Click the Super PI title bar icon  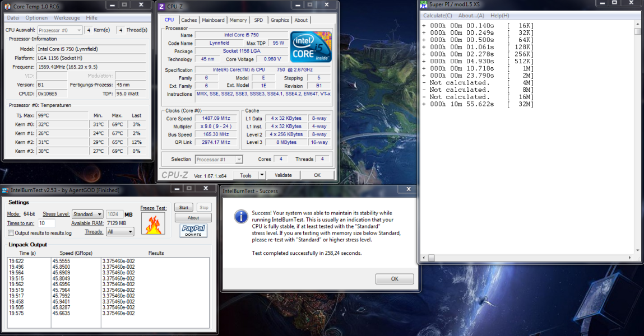423,4
